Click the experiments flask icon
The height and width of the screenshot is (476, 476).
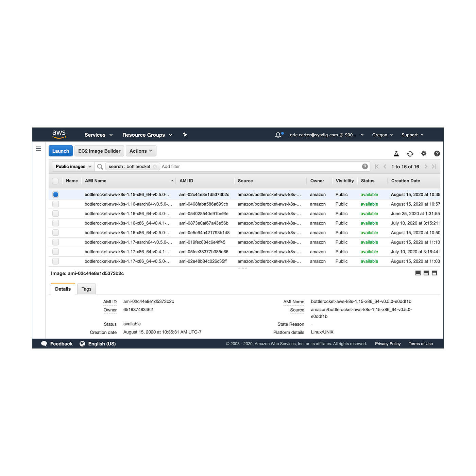(396, 154)
